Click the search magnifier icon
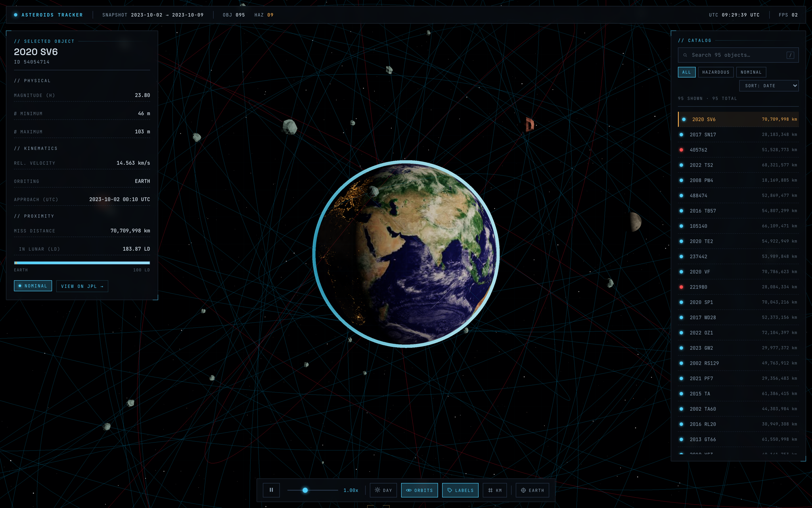812x508 pixels. click(x=685, y=55)
